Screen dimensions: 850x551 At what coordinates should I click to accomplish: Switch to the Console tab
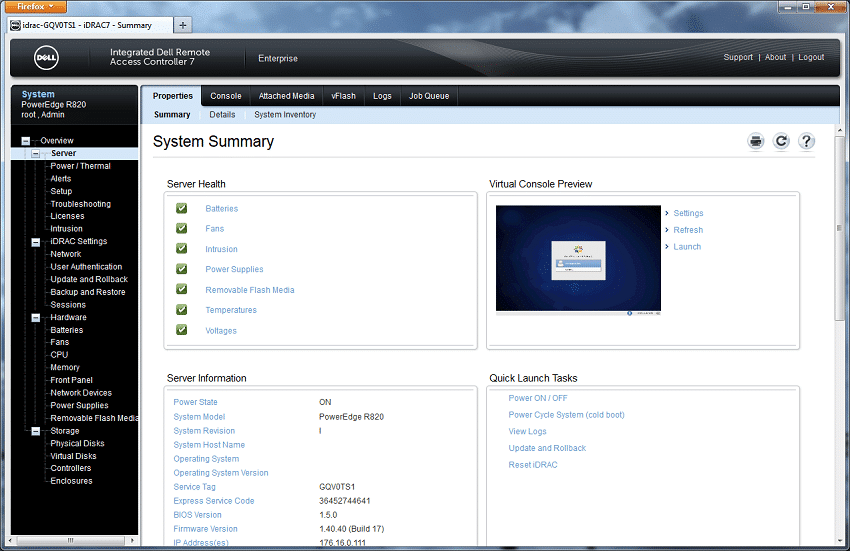click(226, 96)
